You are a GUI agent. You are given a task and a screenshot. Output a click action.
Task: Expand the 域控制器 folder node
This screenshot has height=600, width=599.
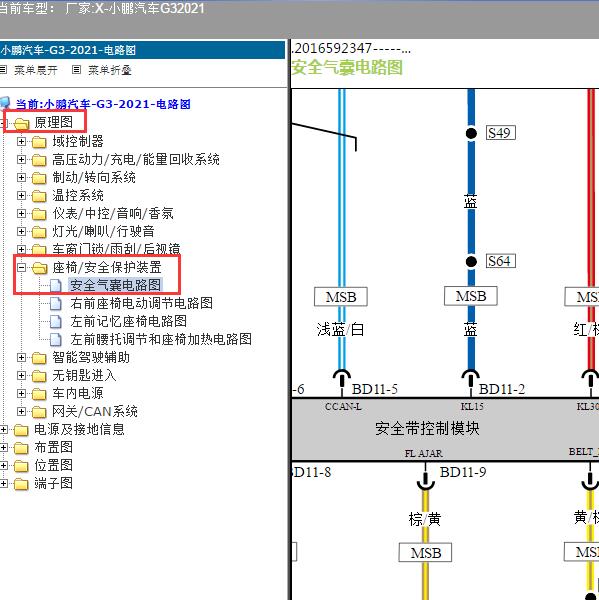click(x=21, y=142)
